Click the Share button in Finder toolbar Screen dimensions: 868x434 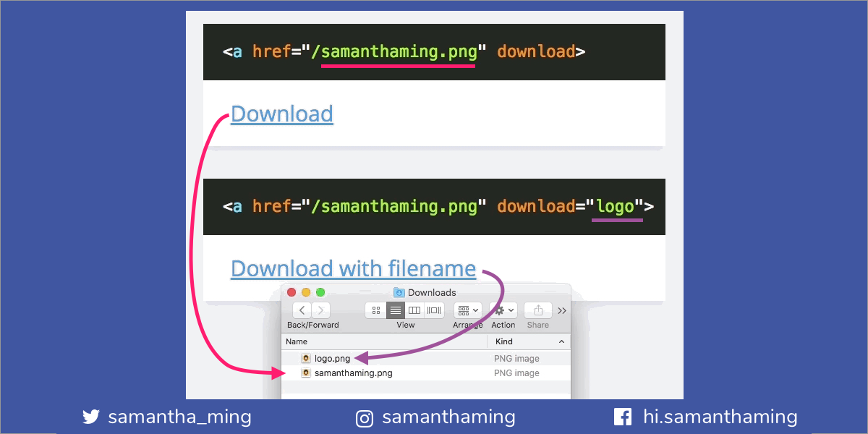tap(538, 310)
